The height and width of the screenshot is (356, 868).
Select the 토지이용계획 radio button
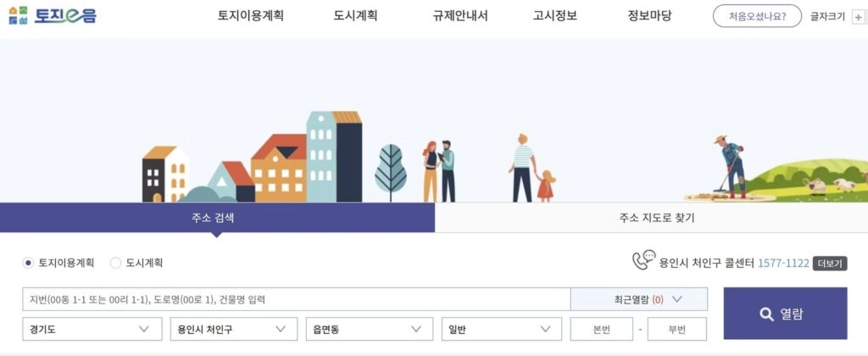(28, 263)
